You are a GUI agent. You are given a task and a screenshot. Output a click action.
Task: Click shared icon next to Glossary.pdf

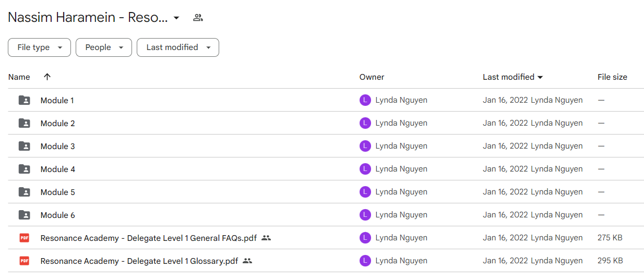pyautogui.click(x=247, y=261)
